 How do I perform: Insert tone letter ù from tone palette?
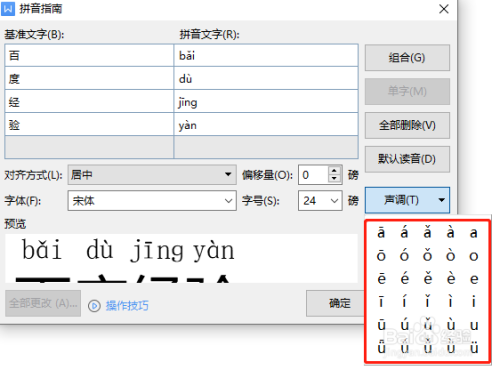pos(451,325)
